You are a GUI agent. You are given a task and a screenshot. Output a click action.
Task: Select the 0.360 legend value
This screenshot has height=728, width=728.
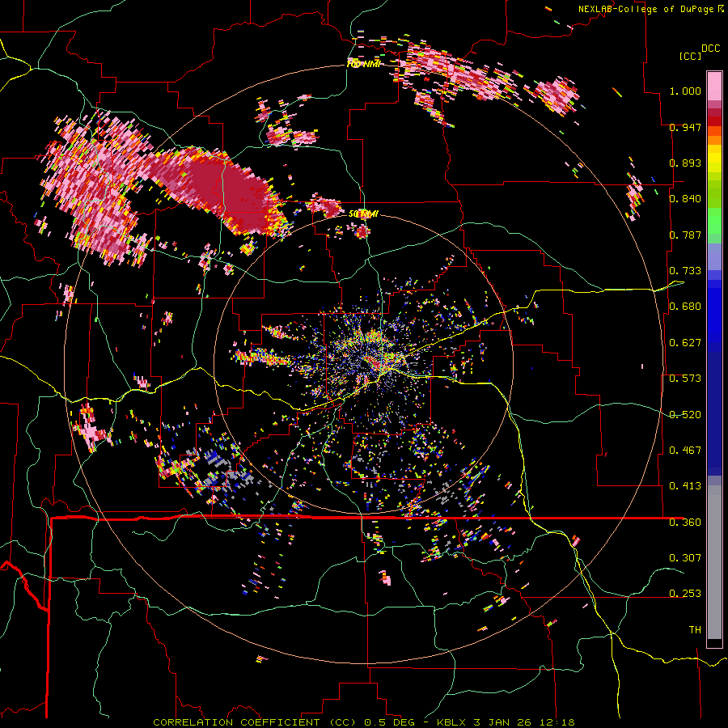pos(685,523)
